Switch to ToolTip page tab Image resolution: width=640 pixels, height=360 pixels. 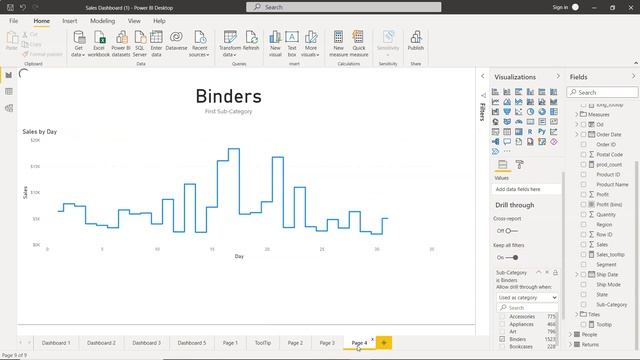pyautogui.click(x=263, y=343)
